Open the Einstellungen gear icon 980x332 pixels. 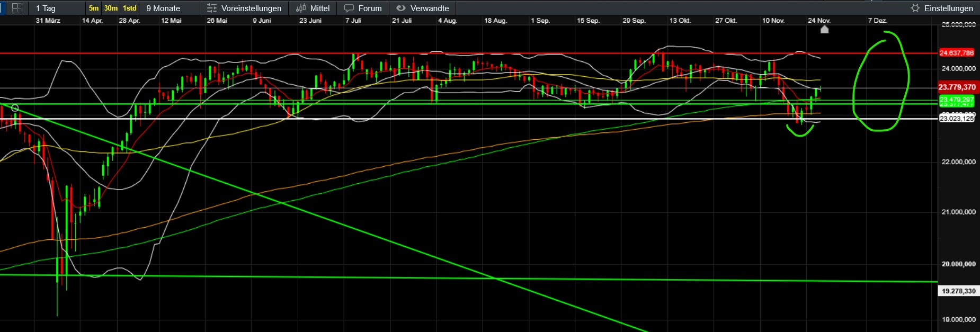pyautogui.click(x=915, y=8)
